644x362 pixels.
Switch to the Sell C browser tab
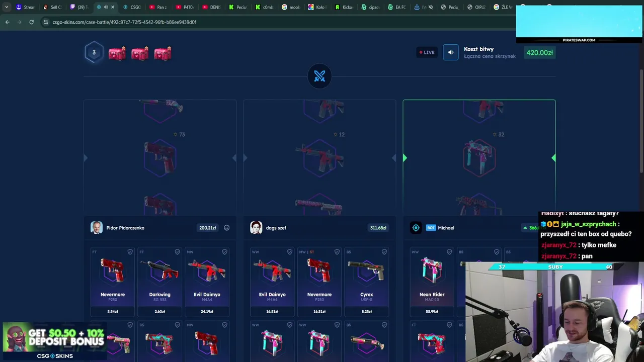coord(52,7)
